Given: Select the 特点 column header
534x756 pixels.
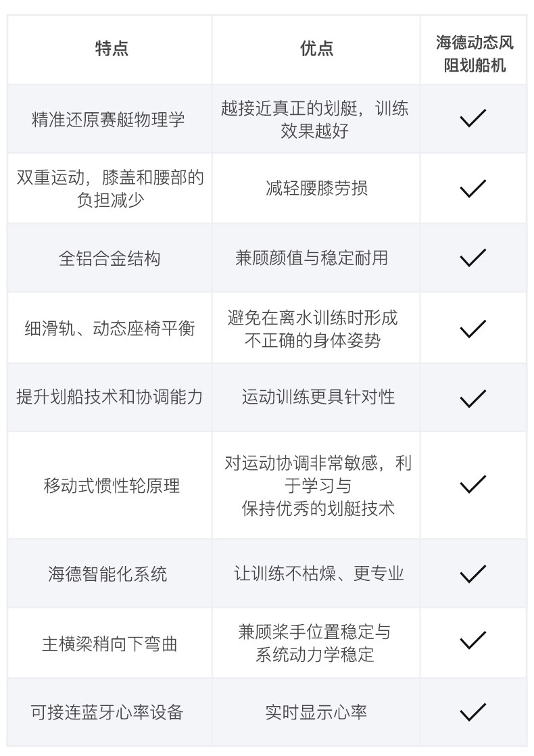Looking at the screenshot, I should [x=111, y=49].
